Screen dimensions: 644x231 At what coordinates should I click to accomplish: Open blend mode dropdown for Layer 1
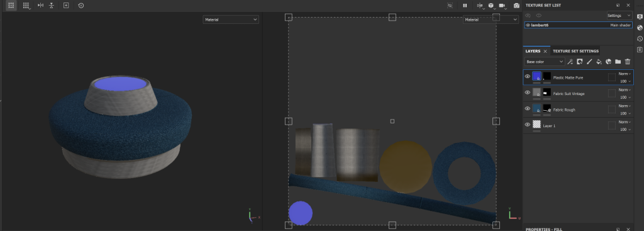[625, 121]
